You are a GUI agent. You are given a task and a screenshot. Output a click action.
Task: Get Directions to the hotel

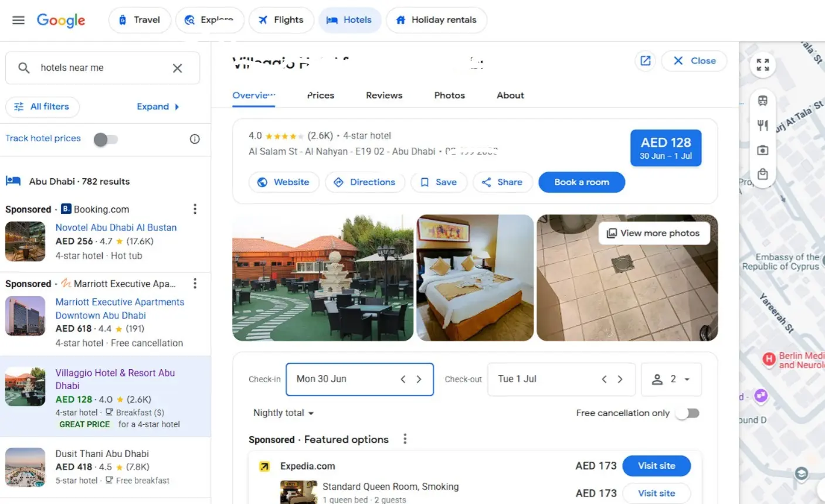tap(365, 182)
